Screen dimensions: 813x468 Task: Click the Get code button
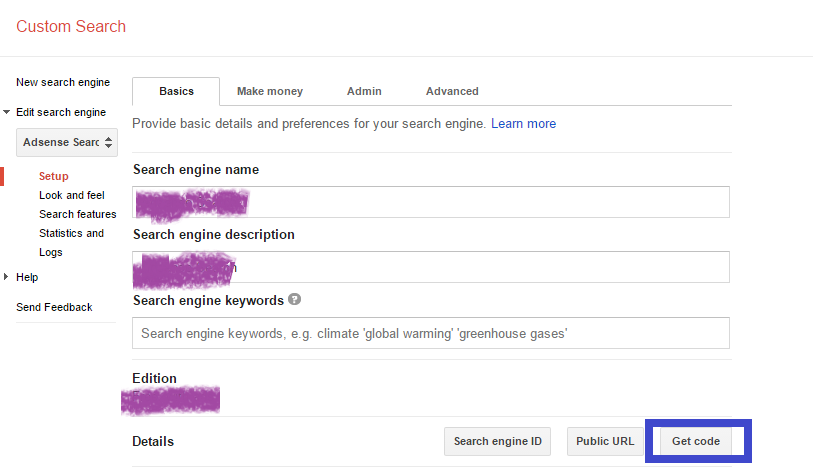[x=695, y=441]
